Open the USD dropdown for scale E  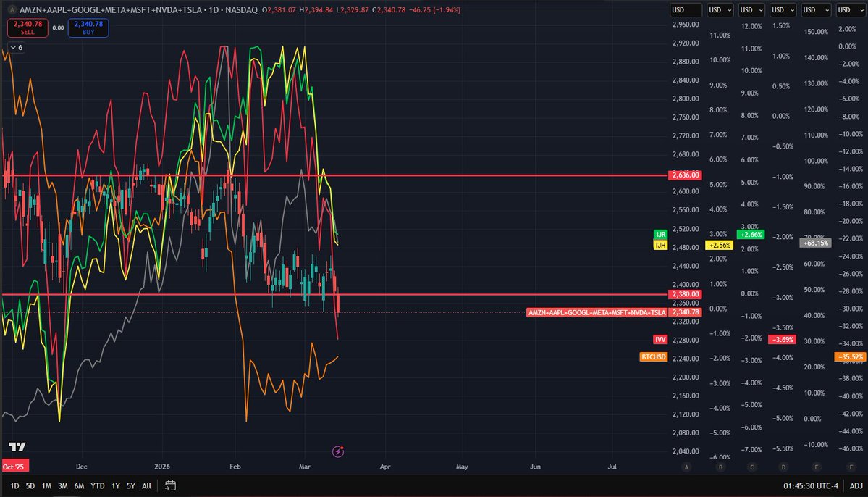[x=816, y=10]
